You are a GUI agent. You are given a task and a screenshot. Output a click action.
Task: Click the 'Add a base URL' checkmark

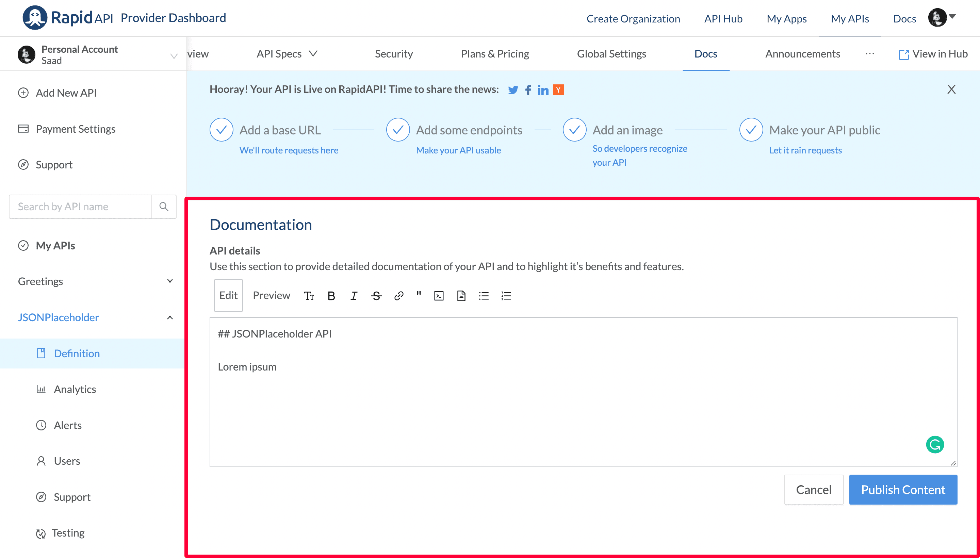click(222, 130)
